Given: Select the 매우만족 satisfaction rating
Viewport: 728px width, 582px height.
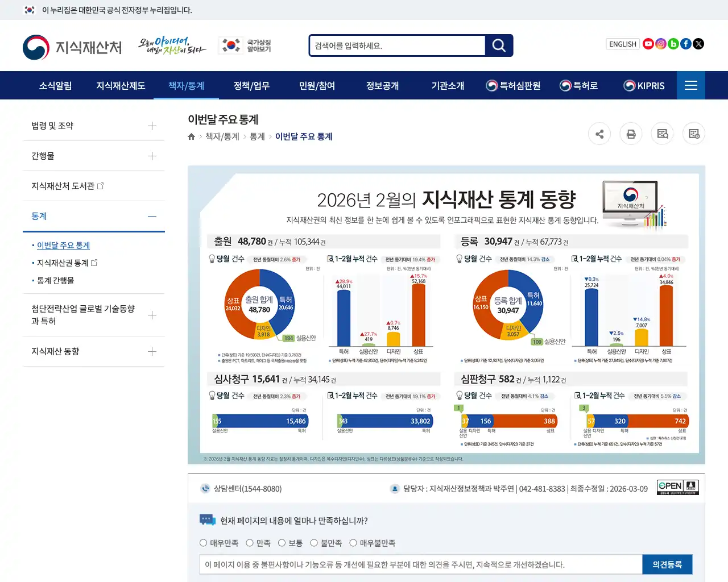Looking at the screenshot, I should (x=203, y=543).
